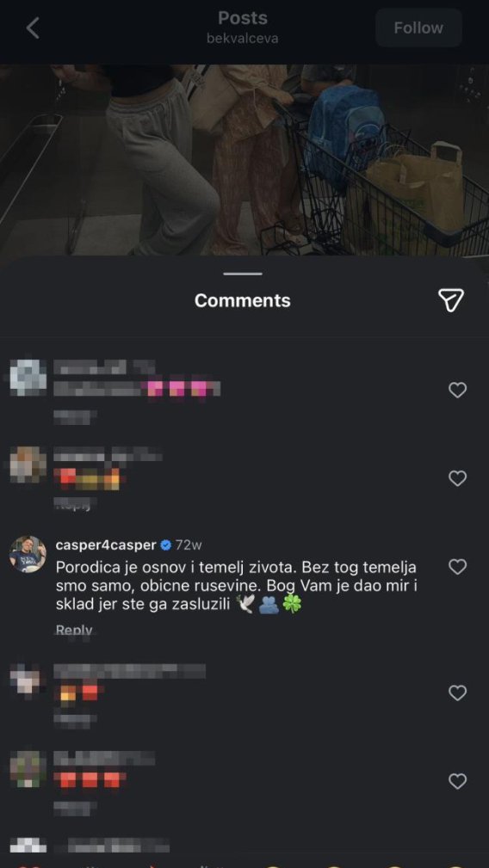Image resolution: width=489 pixels, height=868 pixels.
Task: Open the casper4casper username link
Action: coord(106,545)
